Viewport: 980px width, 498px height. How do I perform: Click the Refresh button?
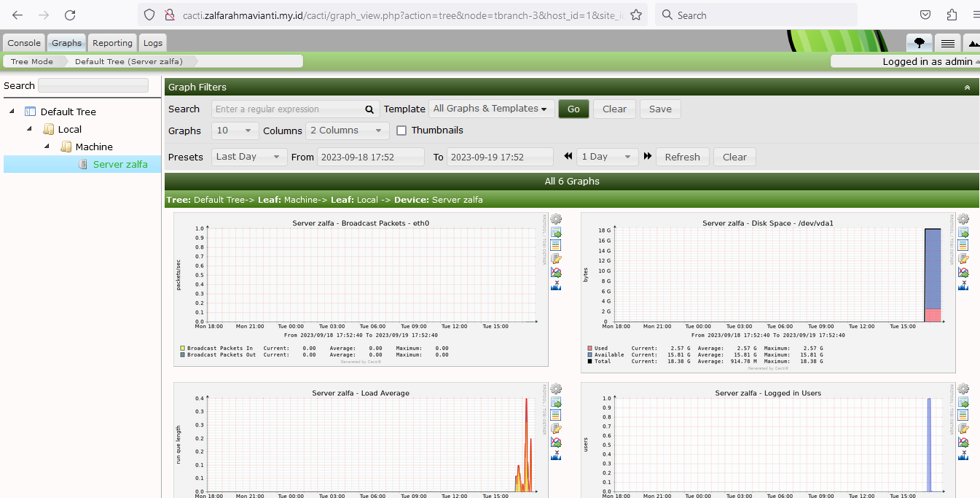click(682, 157)
